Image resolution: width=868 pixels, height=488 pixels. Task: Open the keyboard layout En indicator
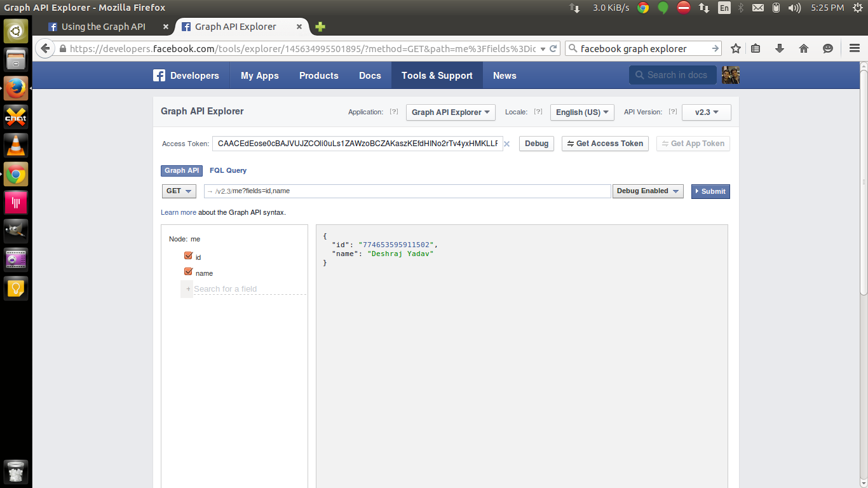pos(724,8)
